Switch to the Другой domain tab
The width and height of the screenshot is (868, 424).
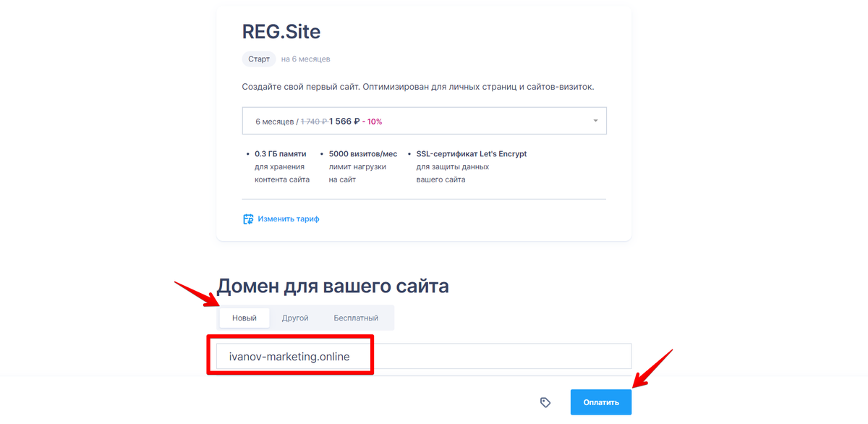click(295, 318)
